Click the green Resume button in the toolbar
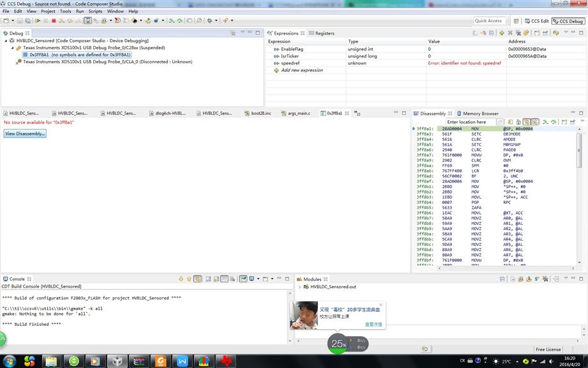This screenshot has height=368, width=588. [x=38, y=20]
